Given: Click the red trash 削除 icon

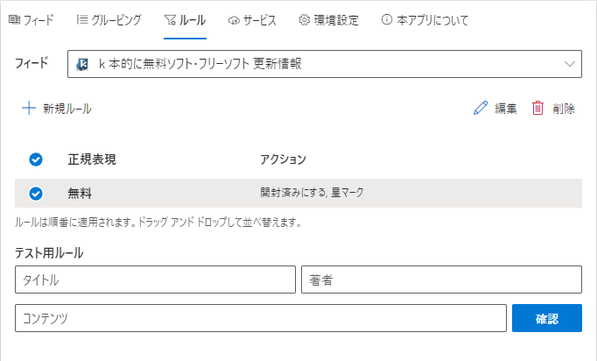Looking at the screenshot, I should (x=538, y=108).
